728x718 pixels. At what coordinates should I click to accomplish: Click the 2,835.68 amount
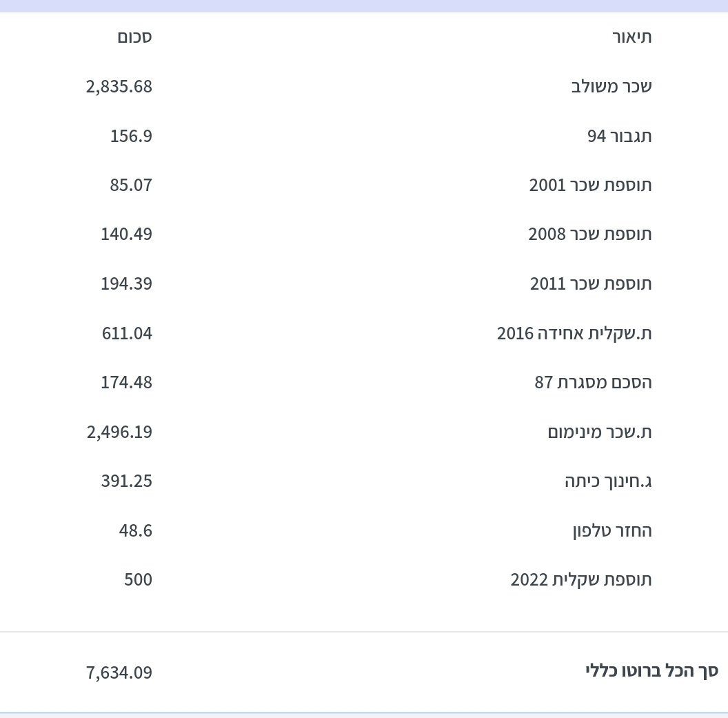click(x=119, y=86)
